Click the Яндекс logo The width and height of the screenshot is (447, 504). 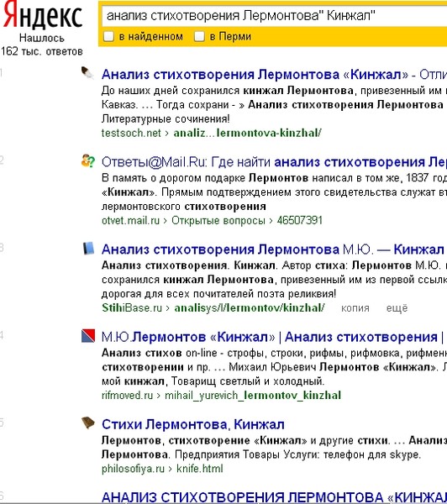[x=43, y=15]
